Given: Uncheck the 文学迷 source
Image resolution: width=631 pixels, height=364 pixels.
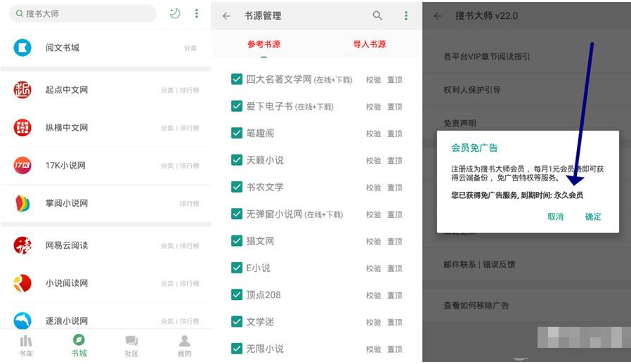Looking at the screenshot, I should tap(237, 322).
